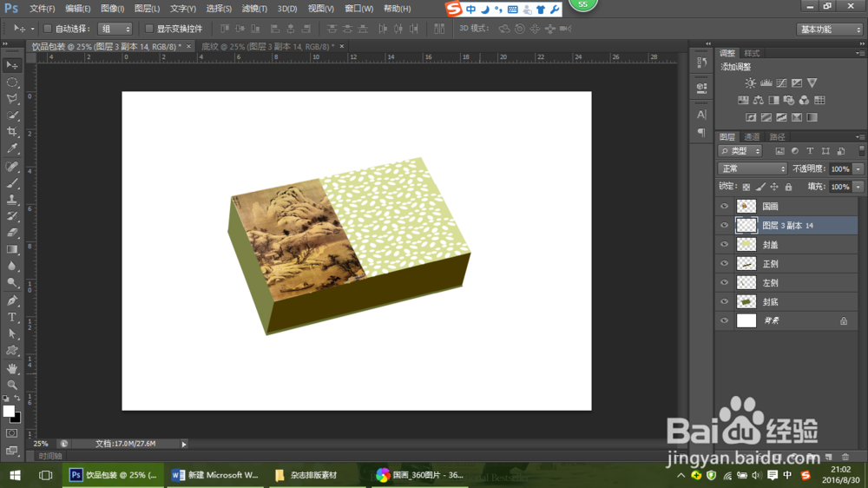
Task: Select the Eraser tool
Action: (11, 233)
